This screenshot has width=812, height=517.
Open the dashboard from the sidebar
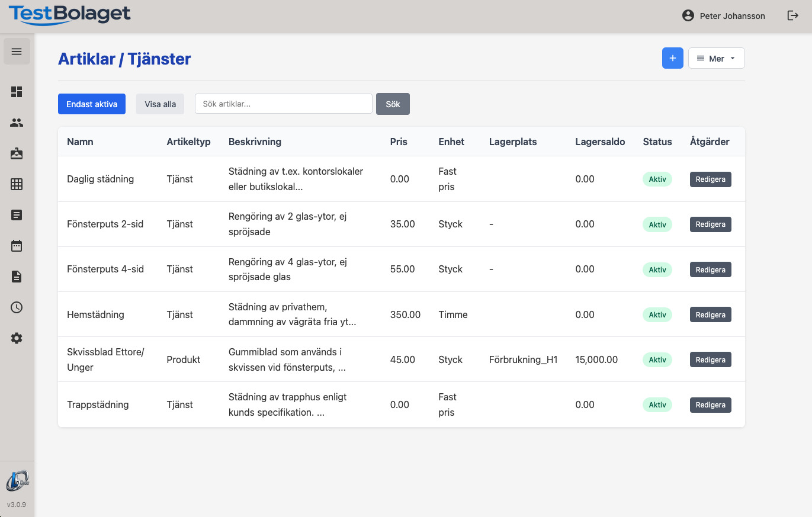17,92
